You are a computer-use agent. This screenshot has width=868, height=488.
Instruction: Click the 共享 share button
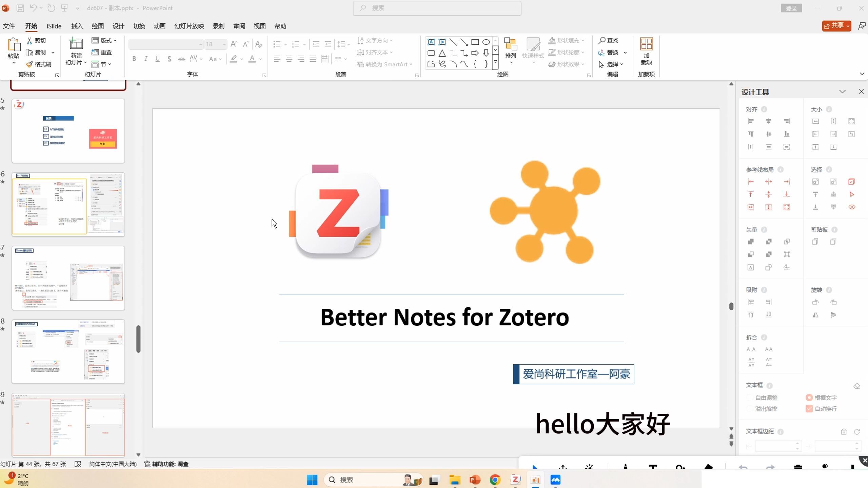click(x=836, y=26)
